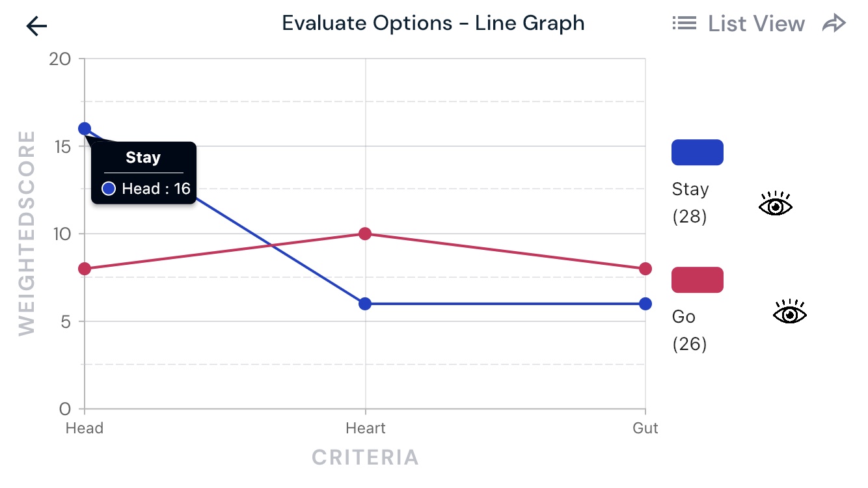Click the Gut criteria axis label

click(x=645, y=428)
